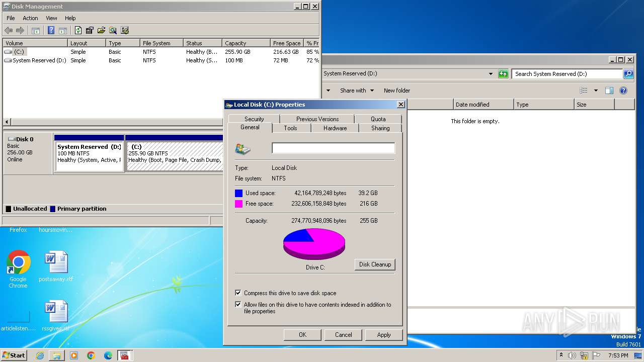Click the Open folder icon in Disk Management toolbar
Viewport: 644px width, 362px height.
click(x=102, y=31)
